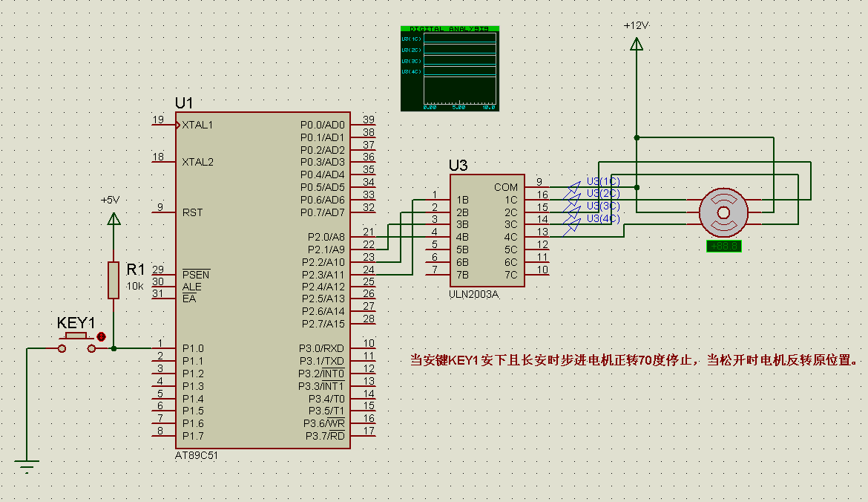
Task: Click the P0.0/AD0 pin label
Action: 322,125
